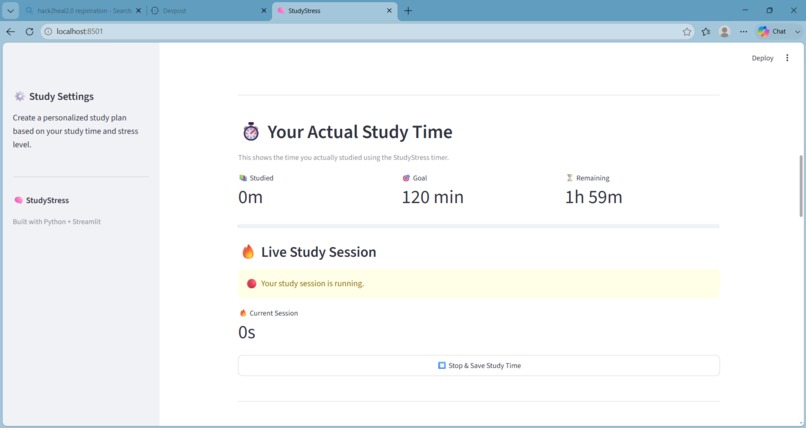The image size is (806, 428).
Task: Click the hourglass icon beside Remaining
Action: pyautogui.click(x=569, y=178)
